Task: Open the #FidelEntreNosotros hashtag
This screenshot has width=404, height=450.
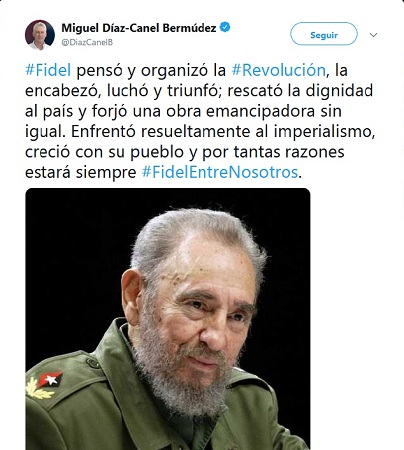Action: (x=220, y=172)
